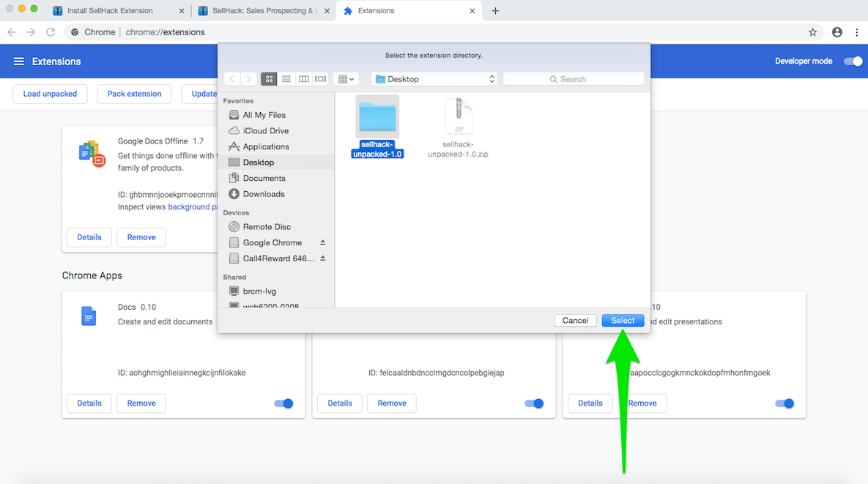
Task: Click the file dialog Search field
Action: (574, 79)
